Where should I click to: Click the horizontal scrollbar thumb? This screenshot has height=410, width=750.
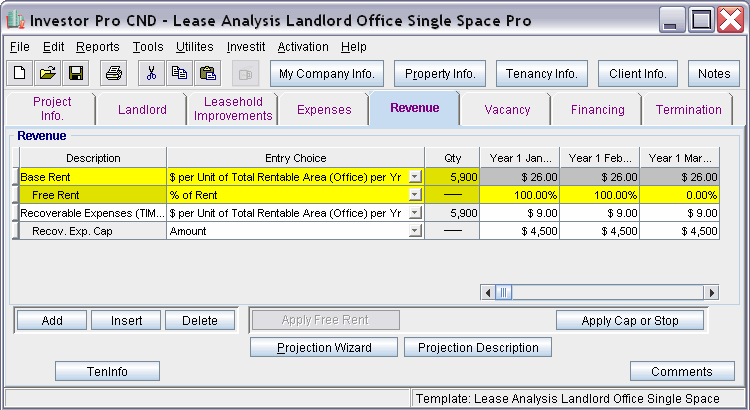pos(503,292)
